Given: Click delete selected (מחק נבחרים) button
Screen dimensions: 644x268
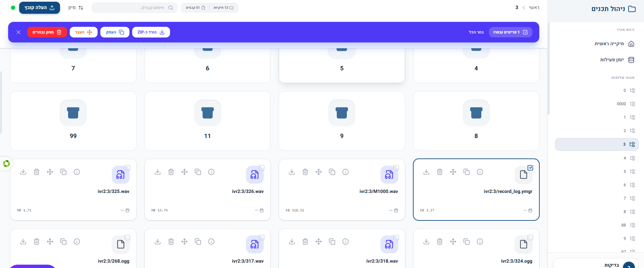Looking at the screenshot, I should click(x=47, y=32).
